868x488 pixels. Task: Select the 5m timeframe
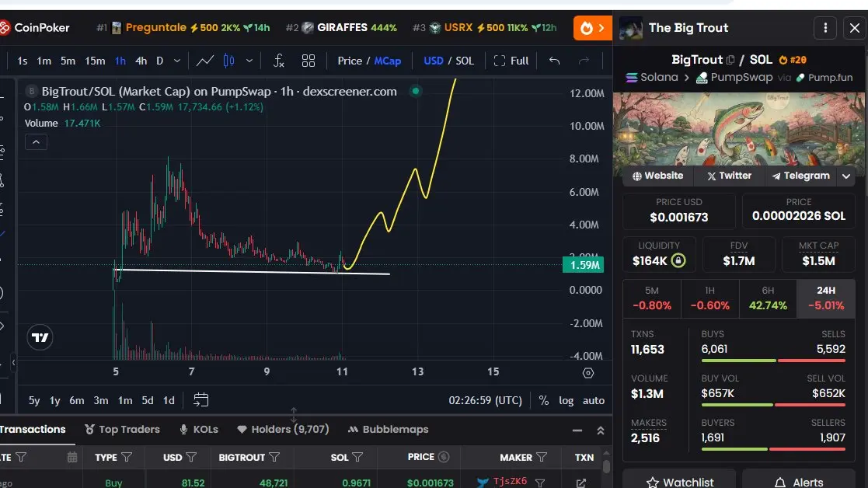coord(68,61)
